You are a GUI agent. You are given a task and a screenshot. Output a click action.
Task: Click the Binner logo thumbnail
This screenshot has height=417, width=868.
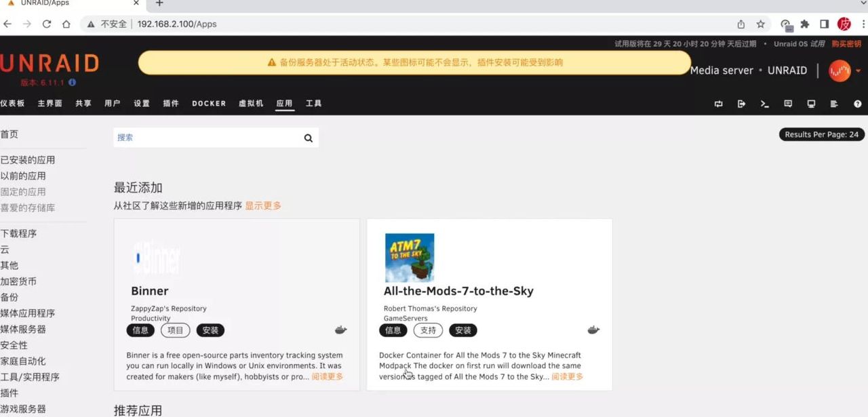(x=157, y=258)
